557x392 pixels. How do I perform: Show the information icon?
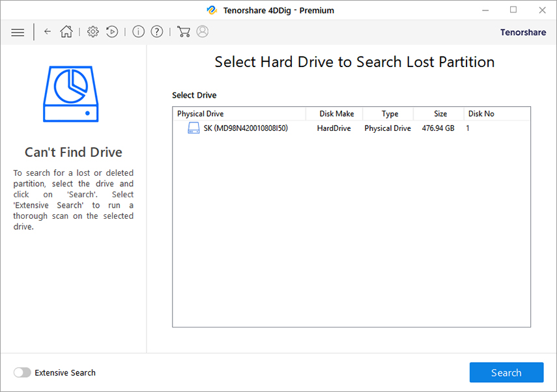pyautogui.click(x=138, y=32)
